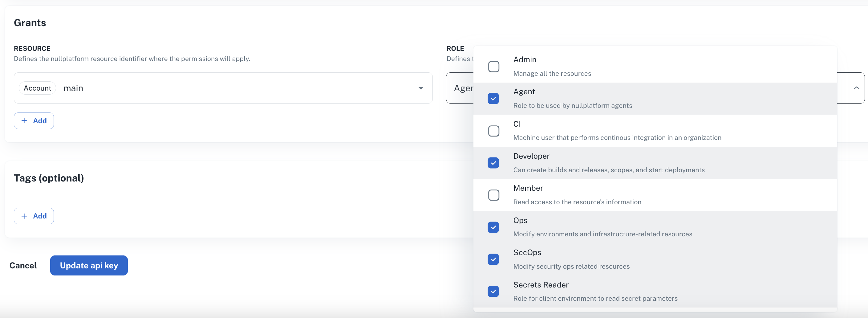Screen dimensions: 868x318
Task: Deselect the Ops role checkbox
Action: tap(494, 227)
